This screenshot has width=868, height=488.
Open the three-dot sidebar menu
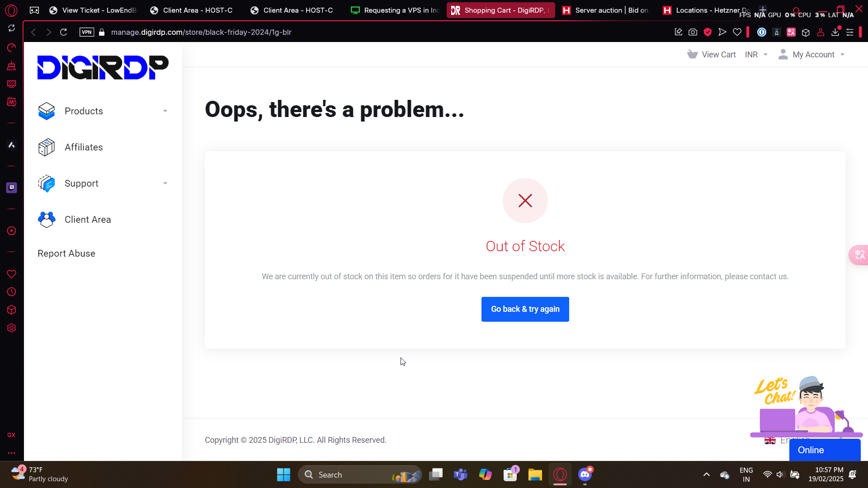(x=12, y=453)
